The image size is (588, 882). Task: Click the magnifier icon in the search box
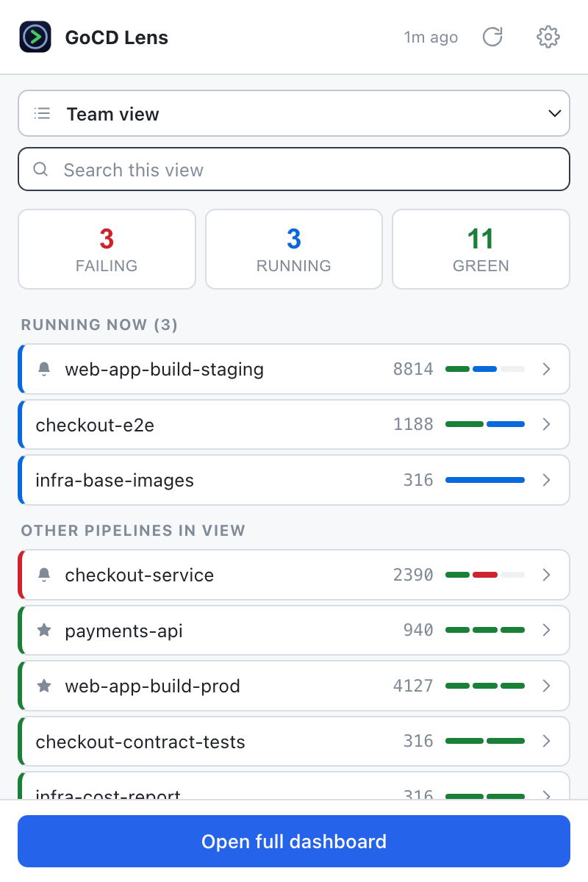(41, 170)
